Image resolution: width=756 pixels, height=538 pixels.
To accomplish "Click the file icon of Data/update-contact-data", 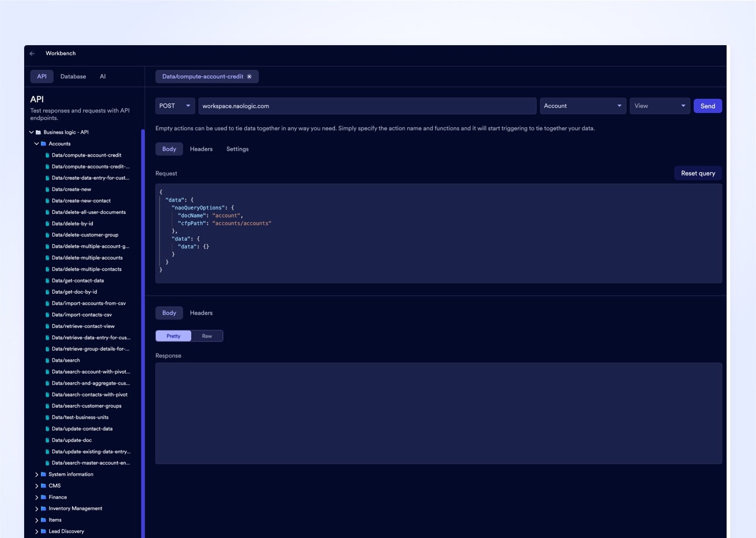I will (47, 429).
